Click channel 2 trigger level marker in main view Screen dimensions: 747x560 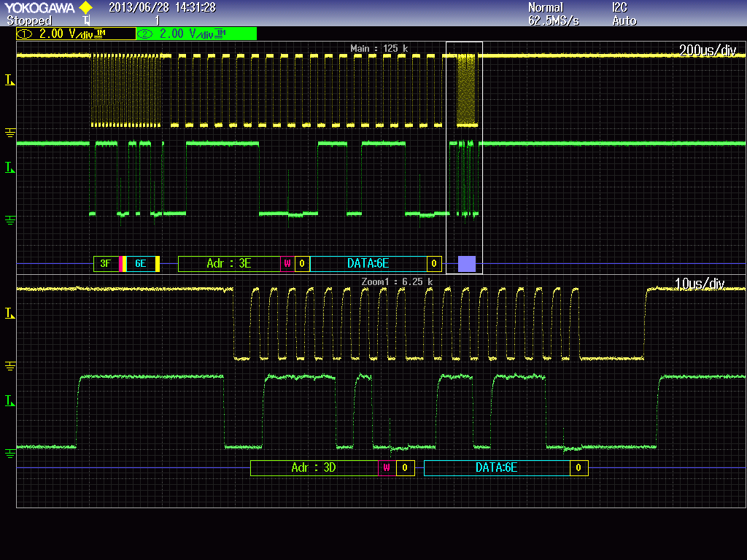pos(10,168)
